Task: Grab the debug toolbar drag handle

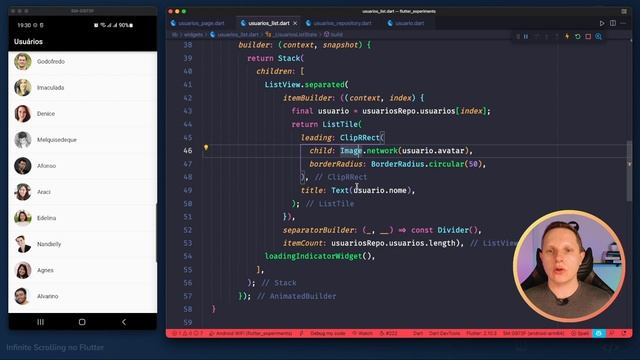Action: pos(518,37)
